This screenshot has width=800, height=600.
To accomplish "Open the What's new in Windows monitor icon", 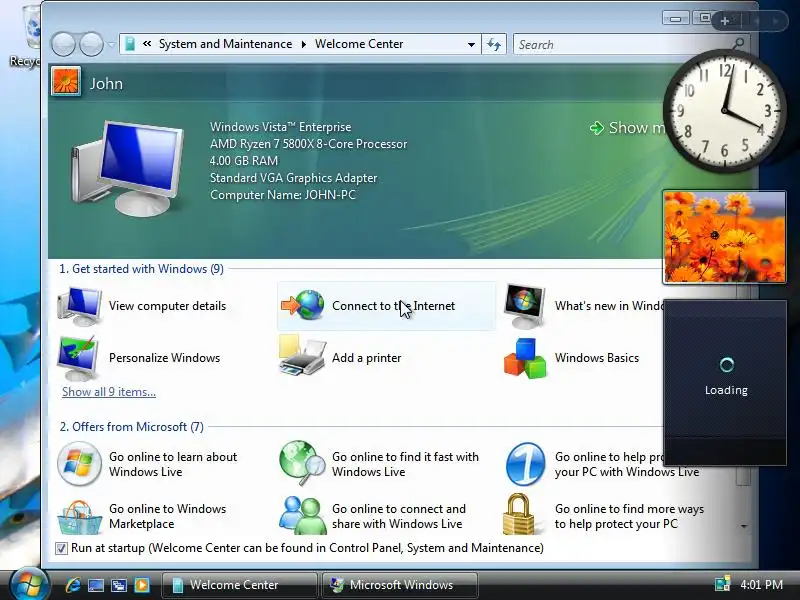I will [524, 306].
